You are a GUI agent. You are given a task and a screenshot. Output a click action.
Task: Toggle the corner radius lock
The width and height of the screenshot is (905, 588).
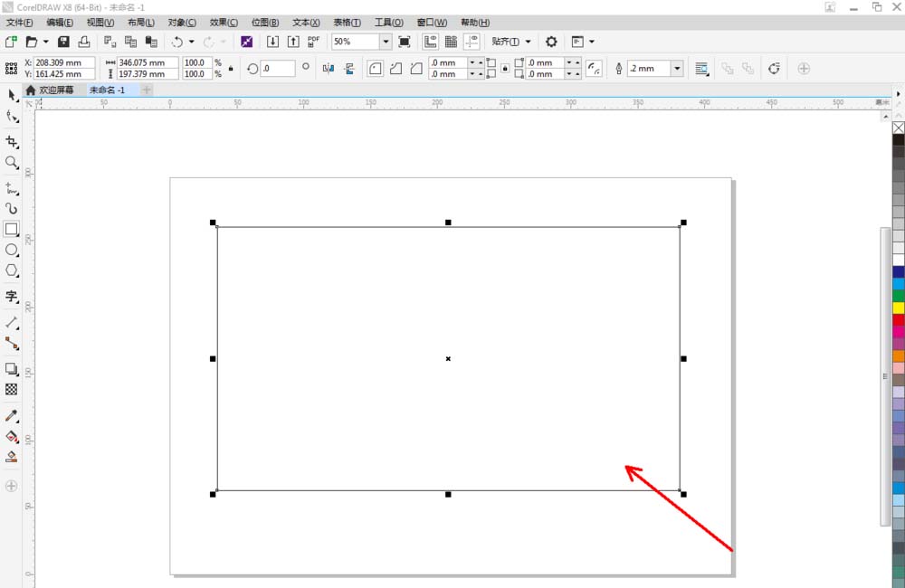coord(503,68)
